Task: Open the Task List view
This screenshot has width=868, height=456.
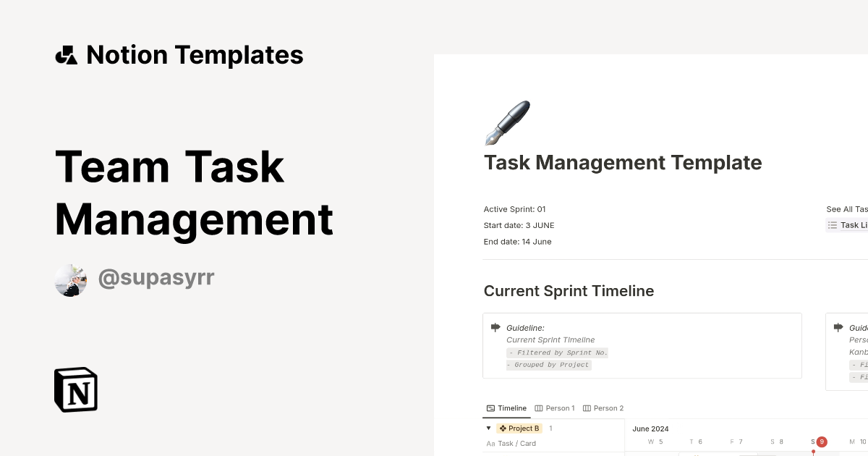Action: (854, 225)
